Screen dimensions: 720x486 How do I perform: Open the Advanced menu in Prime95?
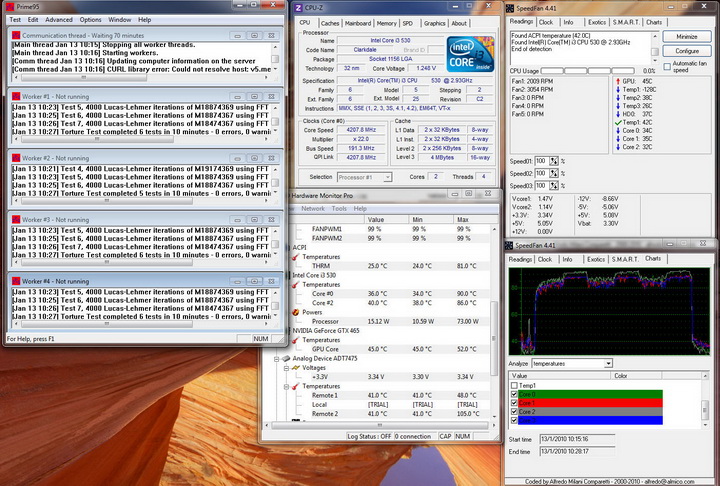pos(58,19)
